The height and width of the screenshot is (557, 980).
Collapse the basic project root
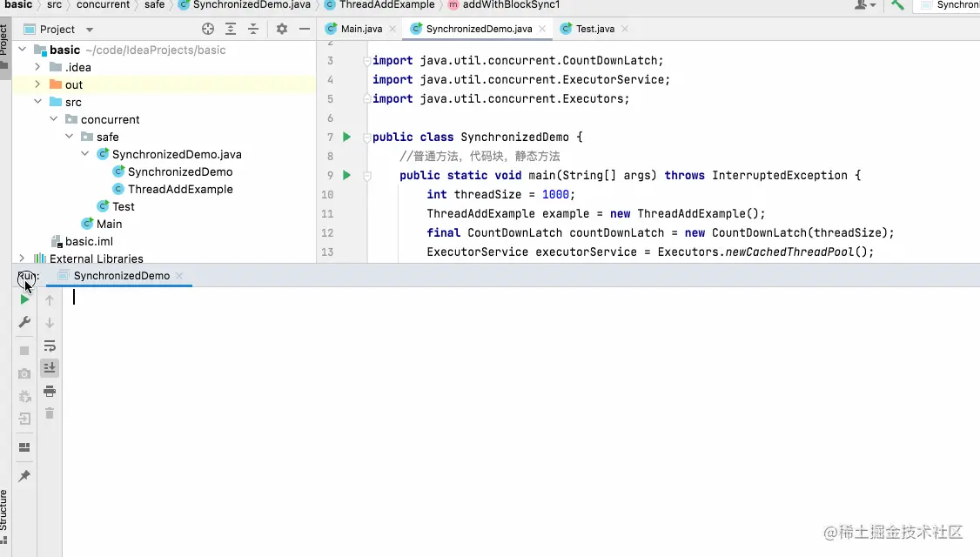coord(22,49)
